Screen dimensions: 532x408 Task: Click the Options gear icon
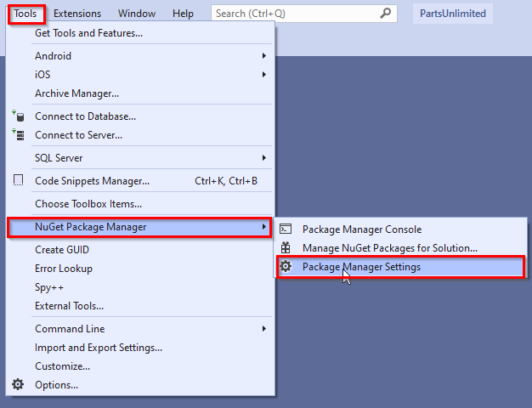pyautogui.click(x=18, y=384)
